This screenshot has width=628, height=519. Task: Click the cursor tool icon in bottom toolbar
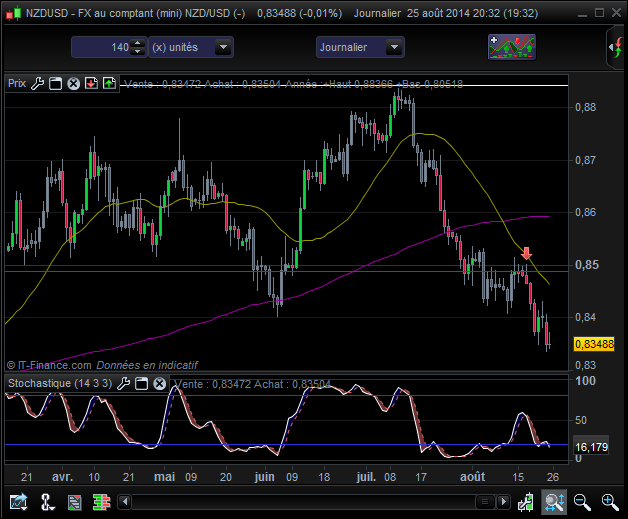(x=47, y=501)
